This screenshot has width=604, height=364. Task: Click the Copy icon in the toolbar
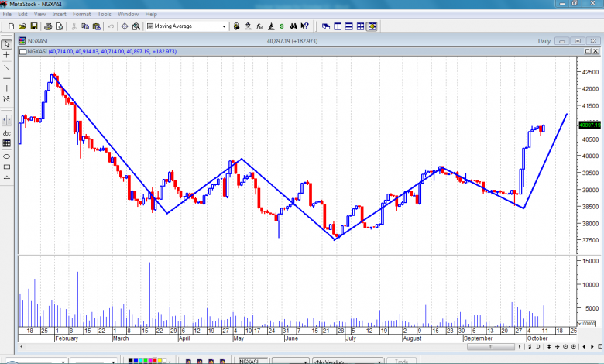85,26
